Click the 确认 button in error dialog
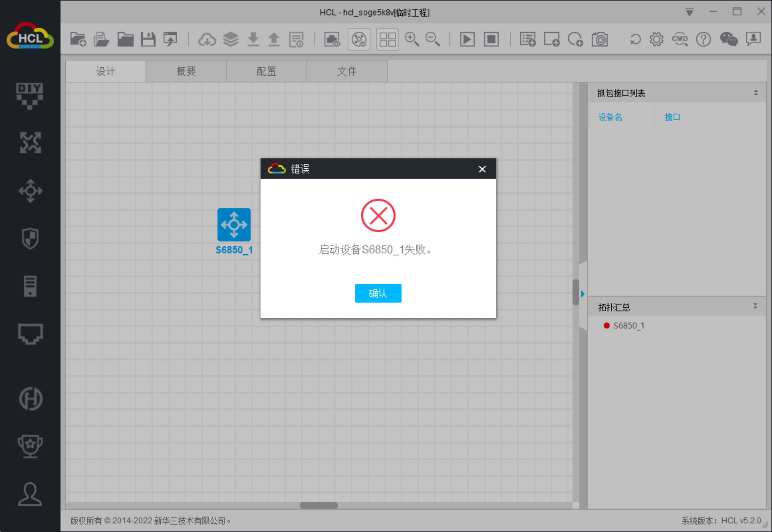The image size is (772, 532). [378, 293]
